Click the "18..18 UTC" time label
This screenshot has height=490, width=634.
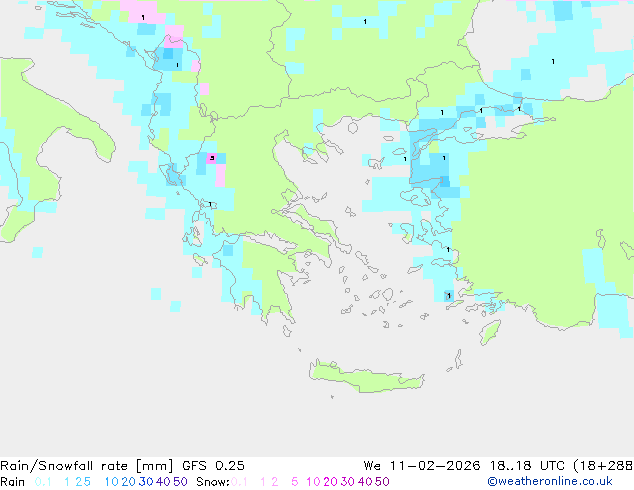pyautogui.click(x=527, y=466)
